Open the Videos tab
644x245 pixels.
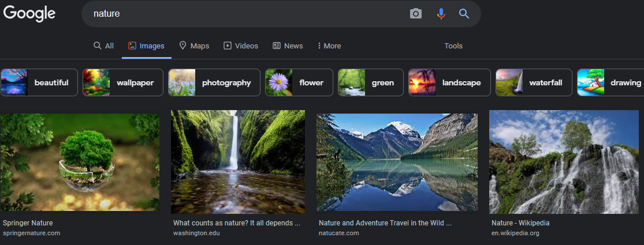coord(241,46)
